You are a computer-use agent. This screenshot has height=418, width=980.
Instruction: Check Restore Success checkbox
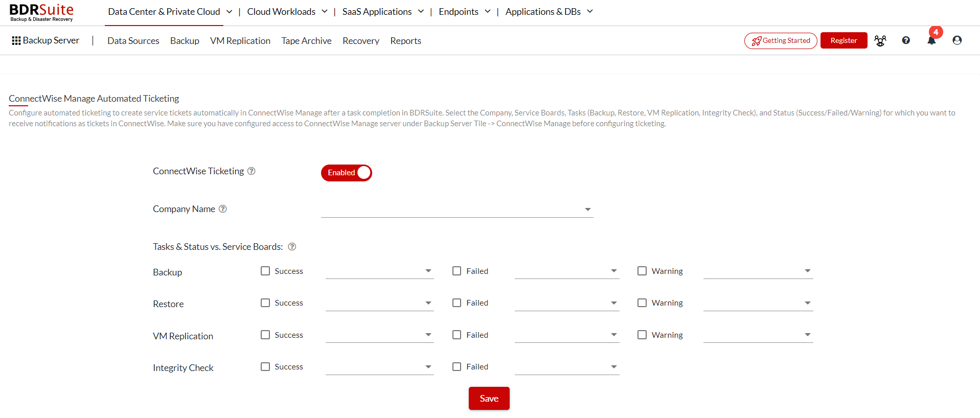[265, 303]
